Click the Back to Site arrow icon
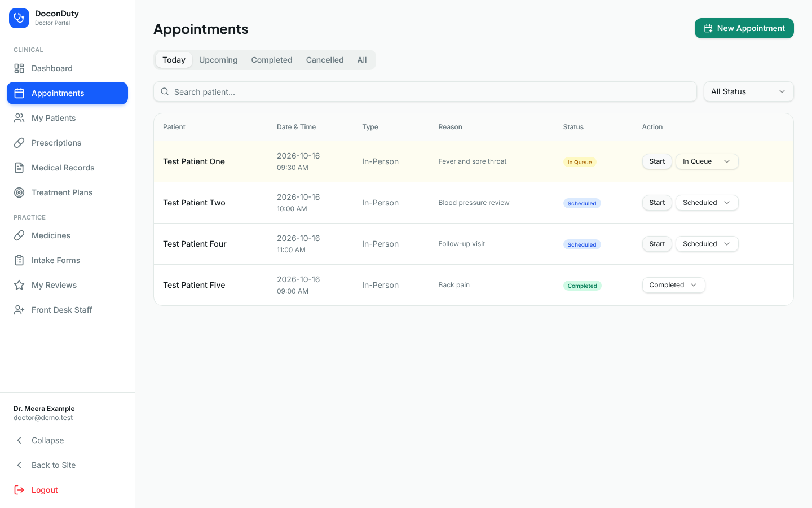 19,465
